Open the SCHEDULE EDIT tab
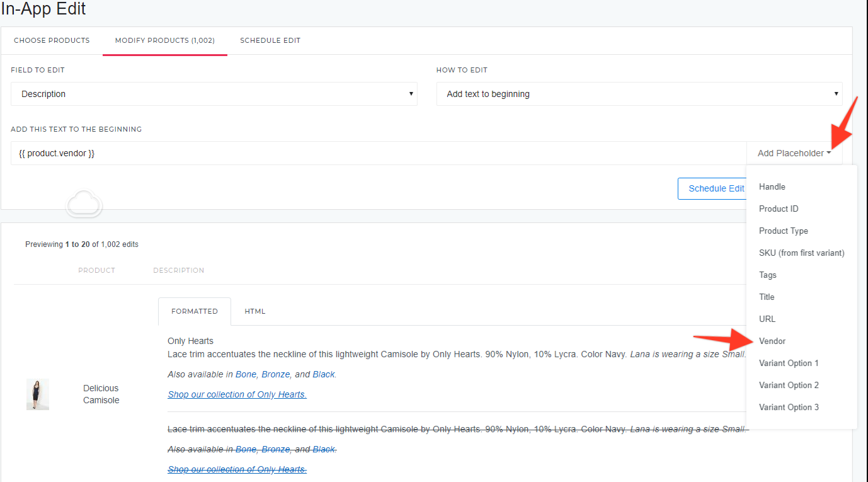Viewport: 868px width, 482px height. [270, 40]
